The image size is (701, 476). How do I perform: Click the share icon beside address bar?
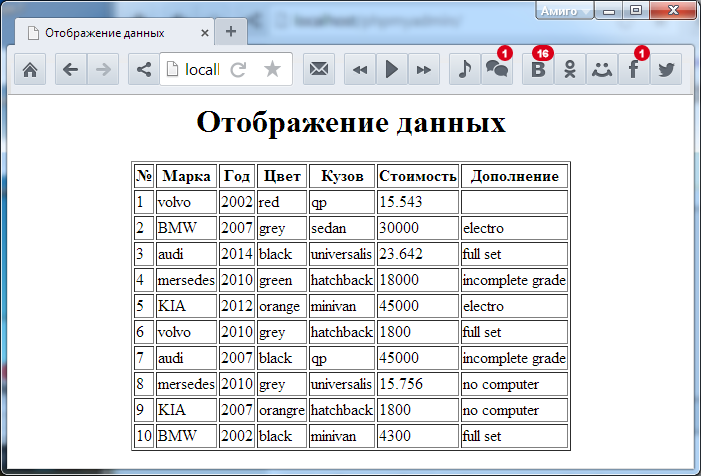(144, 70)
